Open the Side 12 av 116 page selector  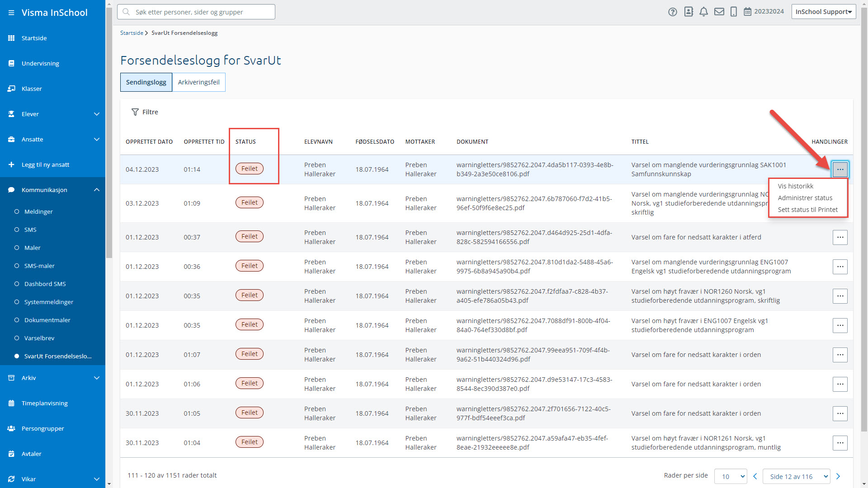[x=796, y=476]
